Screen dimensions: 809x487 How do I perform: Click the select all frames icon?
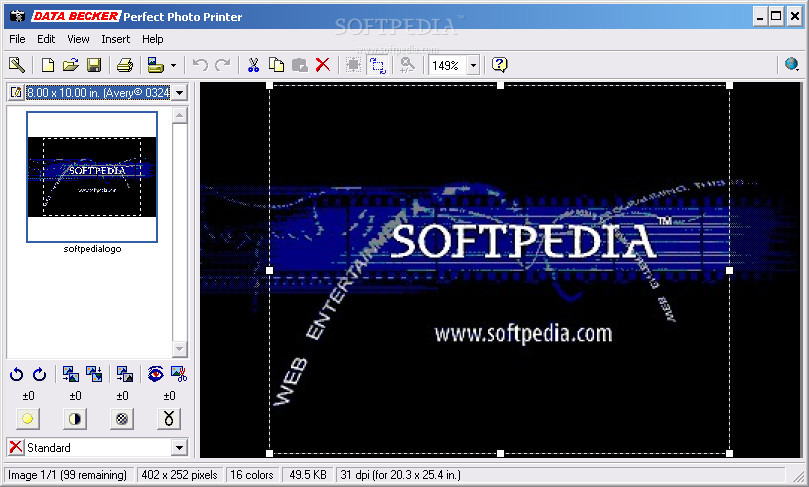354,65
